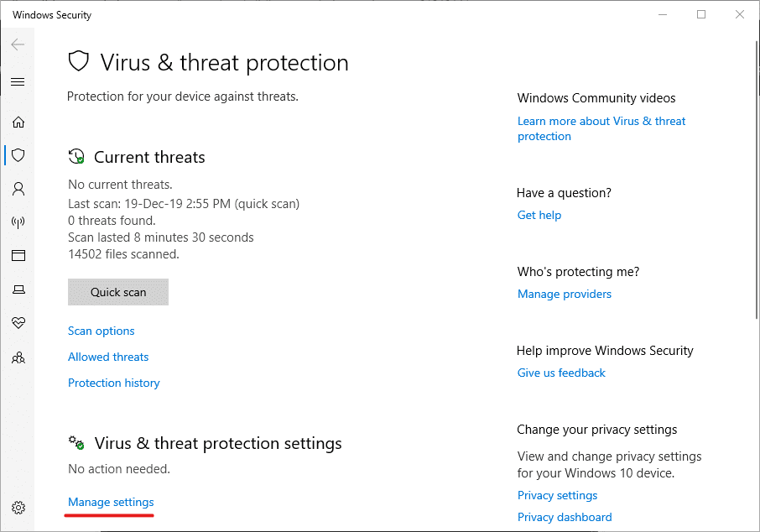Click Manage settings link
Image resolution: width=760 pixels, height=532 pixels.
(x=111, y=503)
